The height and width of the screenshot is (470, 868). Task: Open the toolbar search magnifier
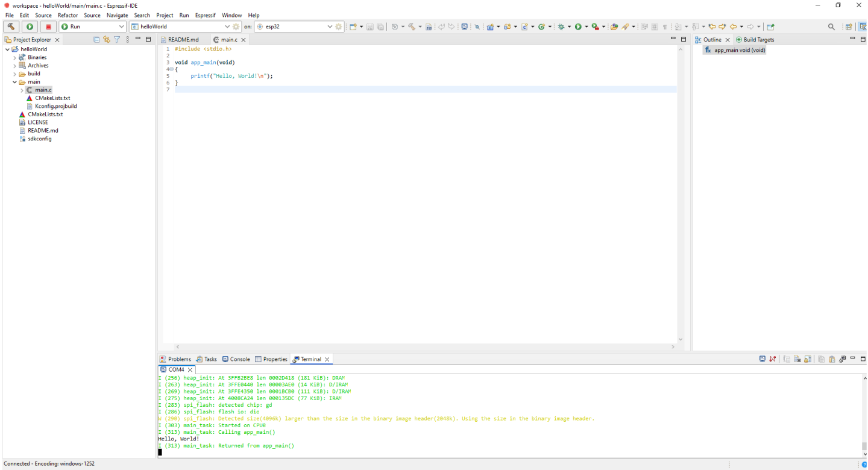click(831, 27)
